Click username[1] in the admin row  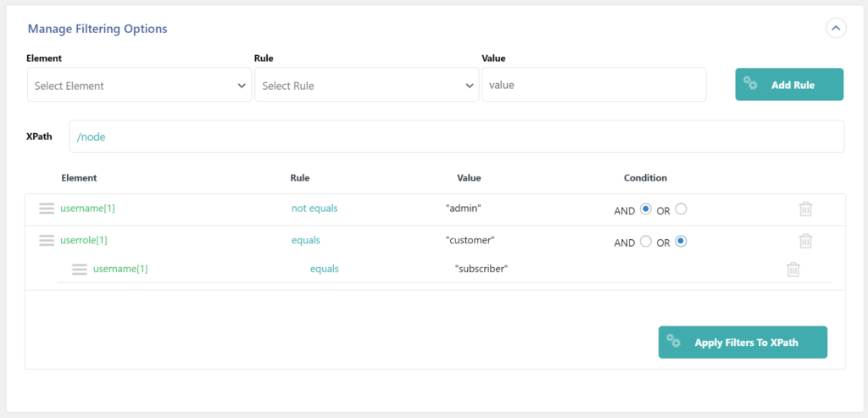point(87,209)
